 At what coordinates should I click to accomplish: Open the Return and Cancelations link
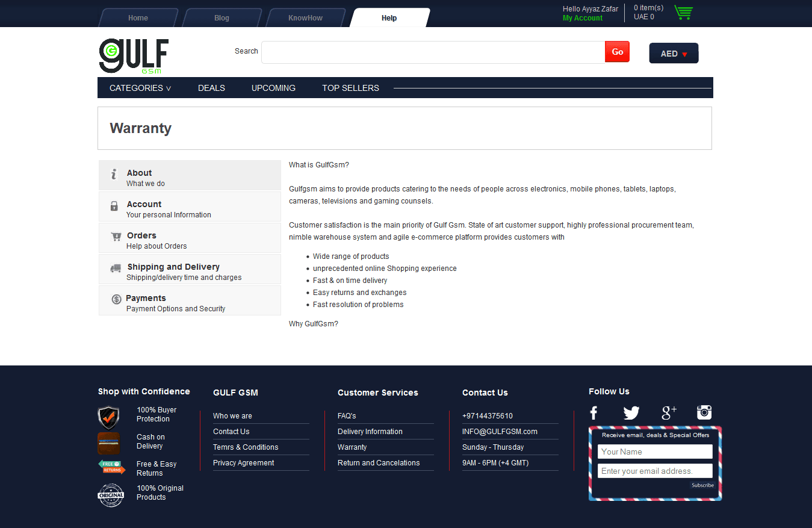pyautogui.click(x=379, y=463)
